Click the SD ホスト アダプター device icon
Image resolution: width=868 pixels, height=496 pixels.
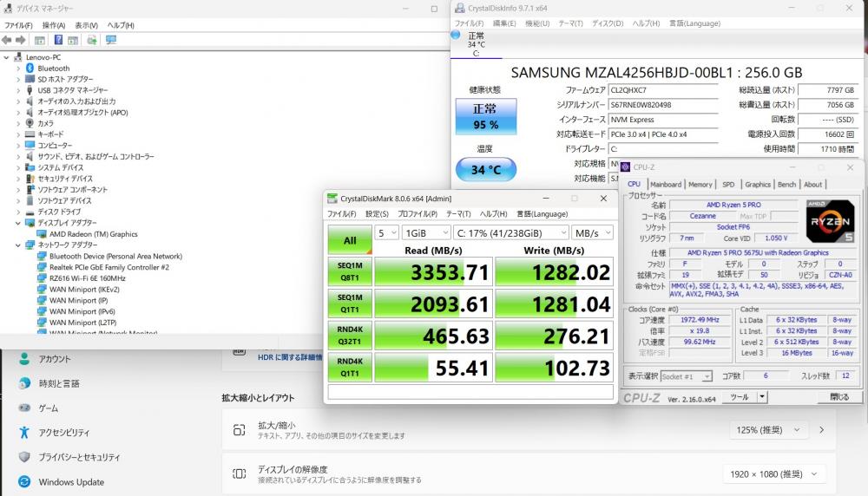point(30,79)
